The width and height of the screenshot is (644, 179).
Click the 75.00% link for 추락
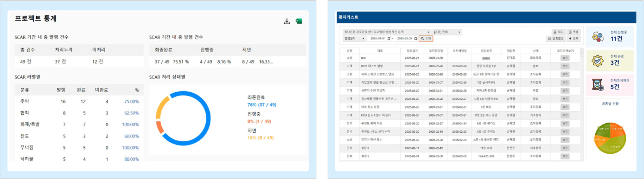point(131,102)
